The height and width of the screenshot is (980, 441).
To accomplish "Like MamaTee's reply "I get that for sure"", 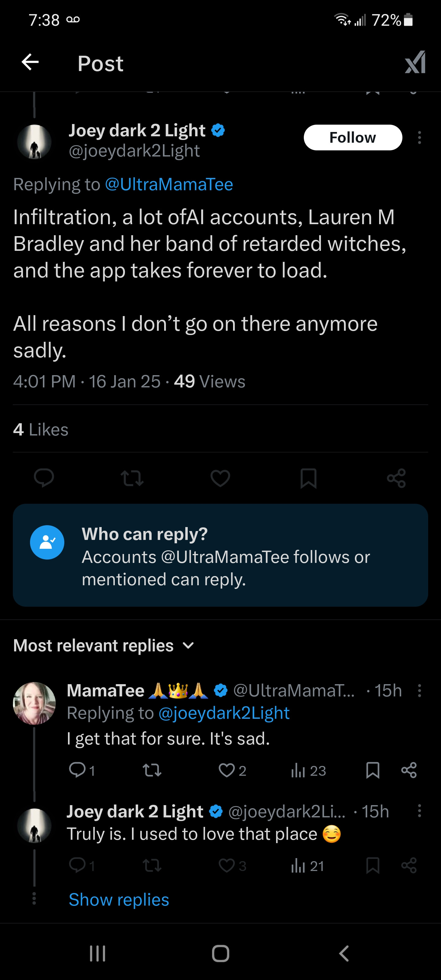I will [227, 770].
